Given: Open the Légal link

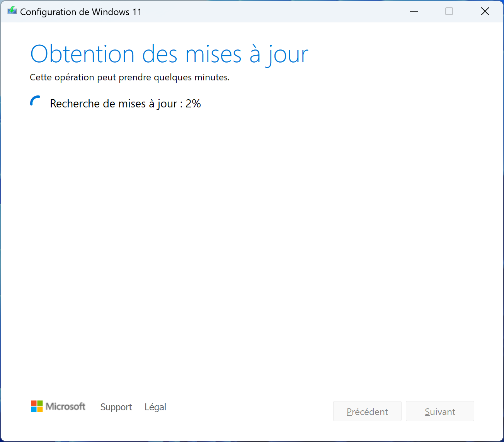Looking at the screenshot, I should coord(155,407).
